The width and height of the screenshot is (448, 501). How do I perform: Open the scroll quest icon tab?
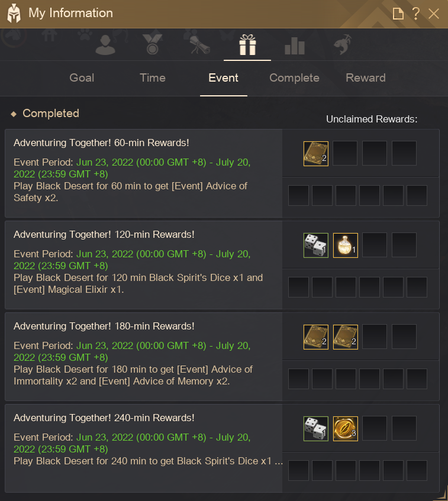click(x=200, y=44)
